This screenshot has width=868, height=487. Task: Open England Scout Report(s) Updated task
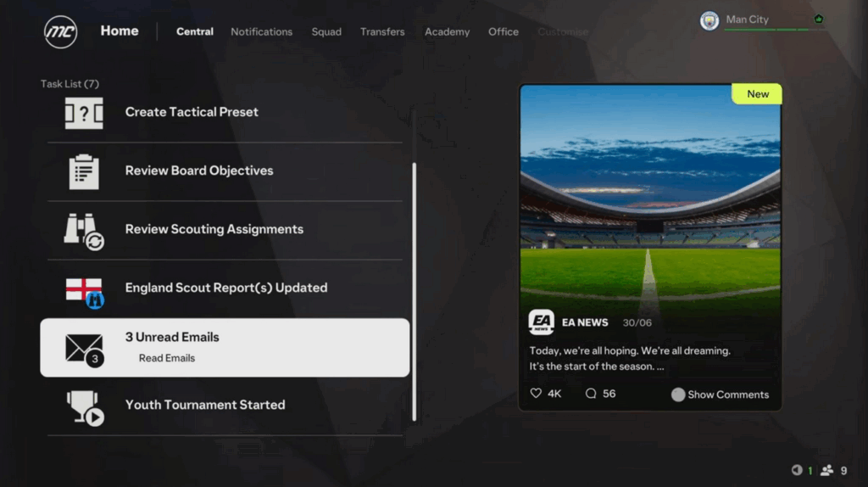click(225, 289)
